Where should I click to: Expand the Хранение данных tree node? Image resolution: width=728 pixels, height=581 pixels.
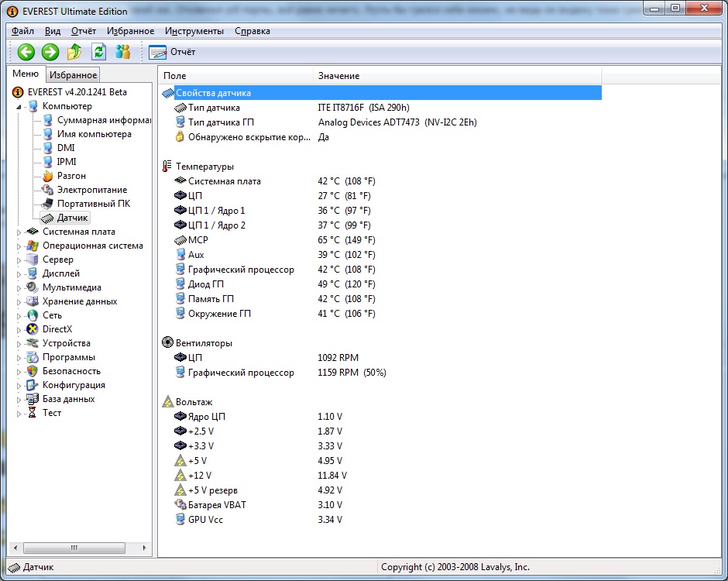19,302
